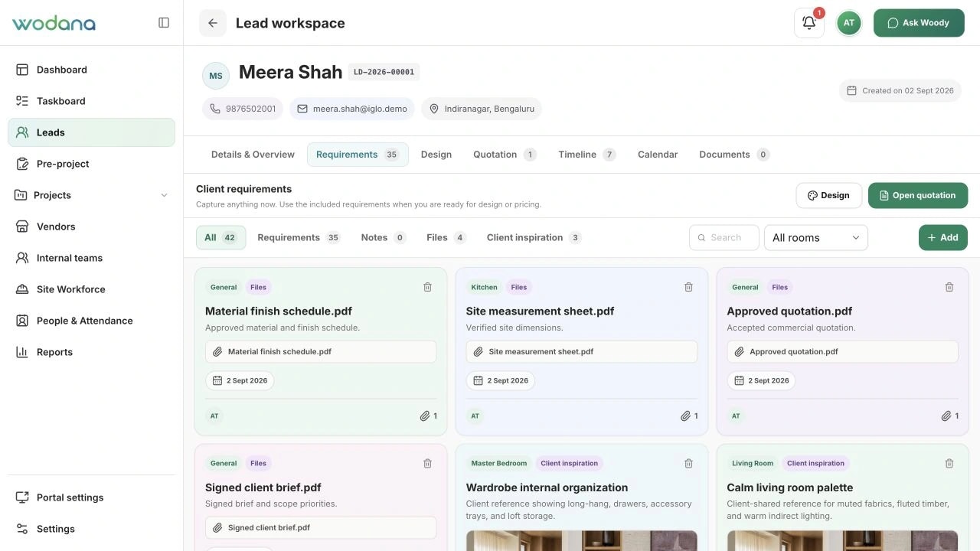Filter by Files
The height and width of the screenshot is (551, 980).
click(x=446, y=238)
